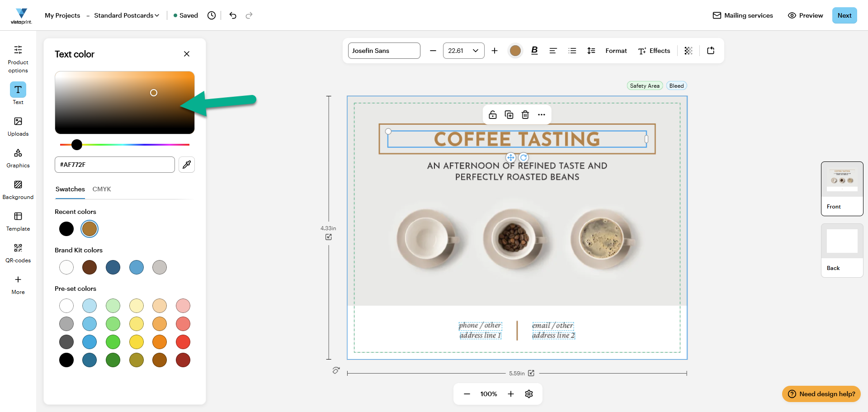Viewport: 868px width, 412px height.
Task: Select the bright red pre-set color
Action: click(183, 342)
